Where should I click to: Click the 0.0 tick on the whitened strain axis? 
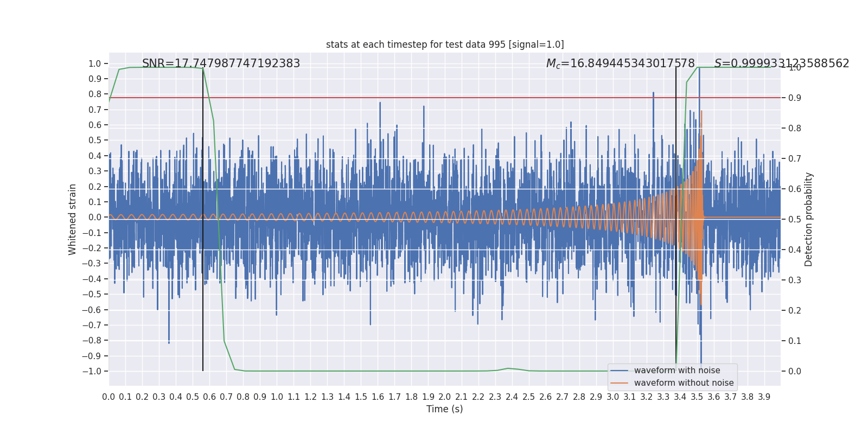click(x=95, y=217)
